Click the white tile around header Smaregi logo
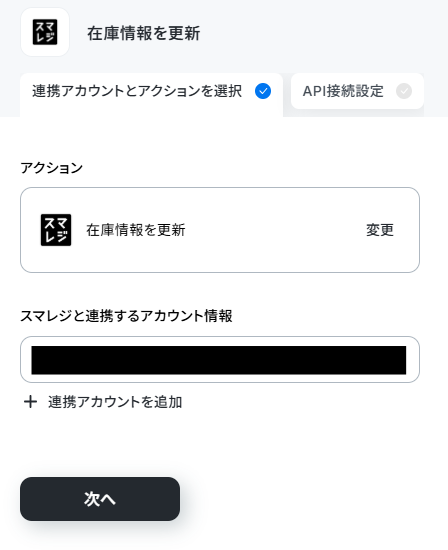The height and width of the screenshot is (550, 448). click(x=45, y=32)
